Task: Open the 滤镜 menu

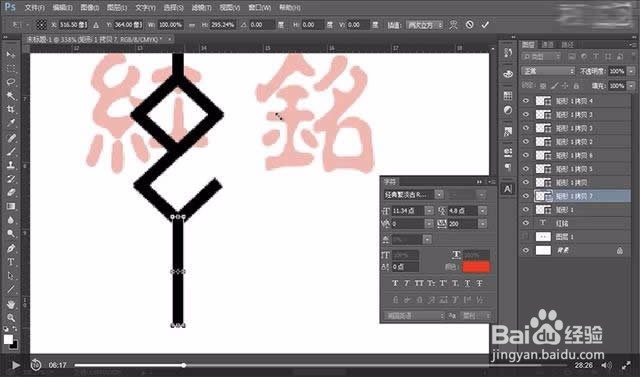Action: pyautogui.click(x=202, y=8)
